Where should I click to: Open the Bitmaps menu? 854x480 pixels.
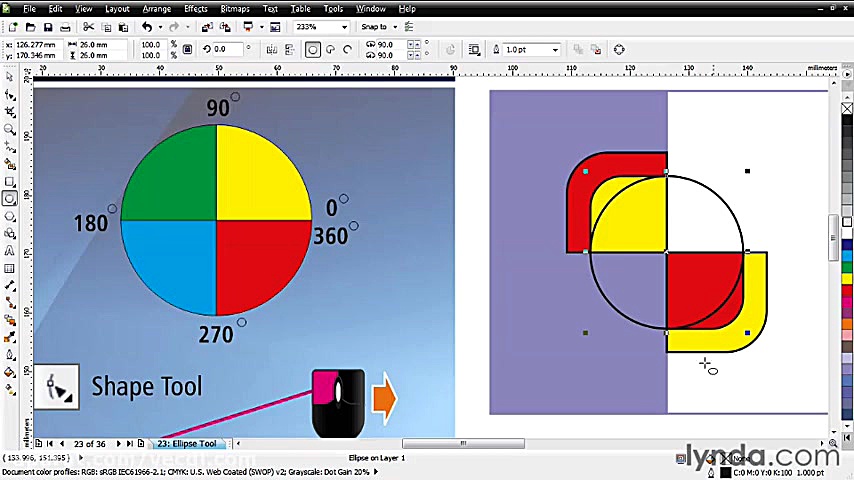[x=235, y=9]
